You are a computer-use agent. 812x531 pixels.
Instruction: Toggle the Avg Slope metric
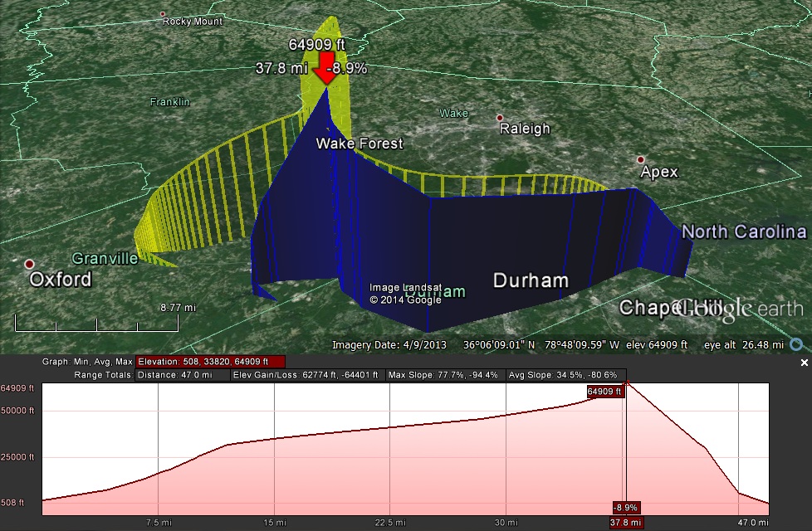[x=566, y=375]
